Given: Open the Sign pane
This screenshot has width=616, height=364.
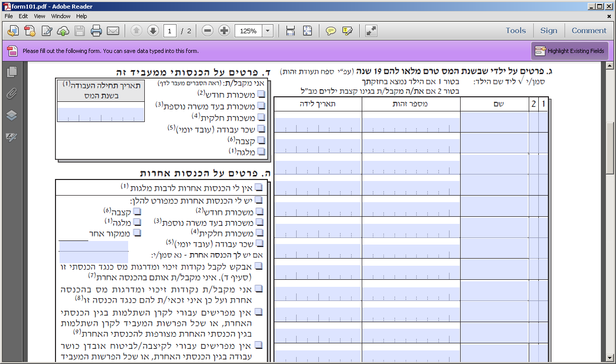Looking at the screenshot, I should [x=548, y=31].
